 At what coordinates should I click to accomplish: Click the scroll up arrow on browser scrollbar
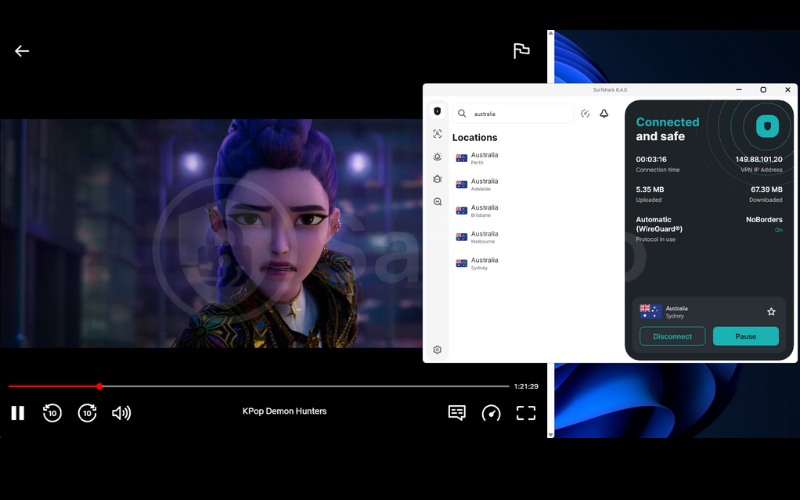pos(551,34)
